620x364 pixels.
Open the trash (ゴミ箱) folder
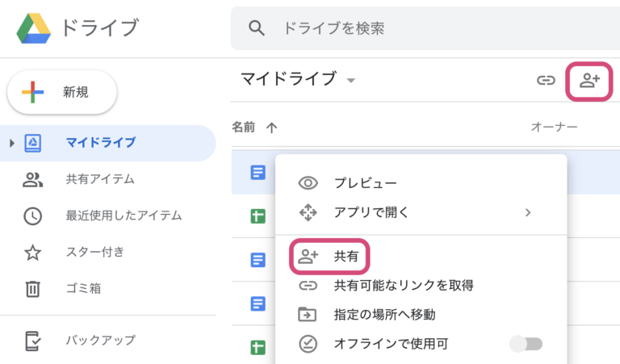click(x=89, y=287)
